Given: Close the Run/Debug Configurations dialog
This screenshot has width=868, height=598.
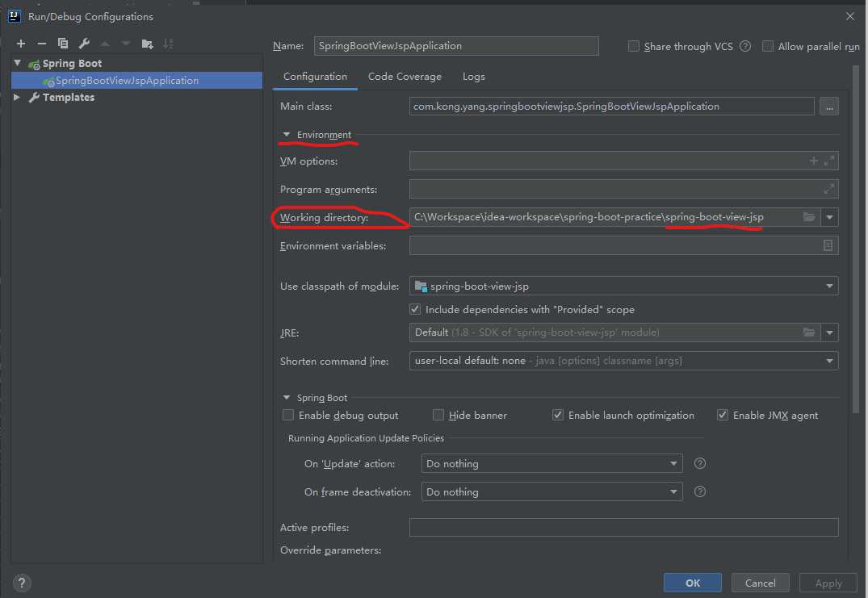Looking at the screenshot, I should pos(849,17).
